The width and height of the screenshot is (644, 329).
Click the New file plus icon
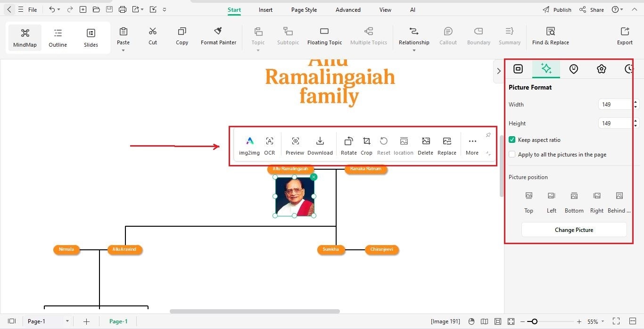83,9
